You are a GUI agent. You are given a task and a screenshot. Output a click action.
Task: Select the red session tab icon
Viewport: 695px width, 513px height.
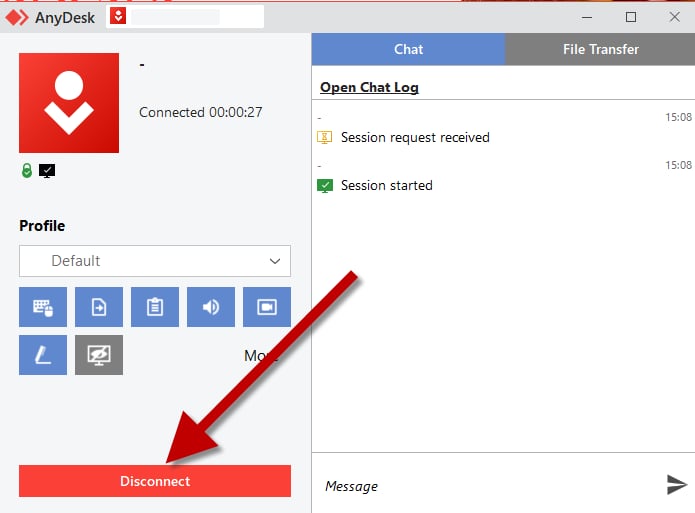[118, 16]
